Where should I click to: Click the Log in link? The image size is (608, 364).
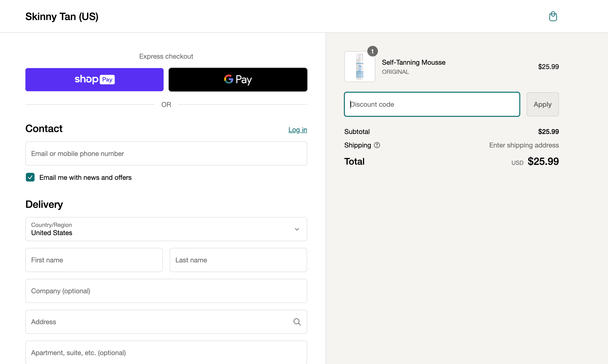(x=298, y=130)
